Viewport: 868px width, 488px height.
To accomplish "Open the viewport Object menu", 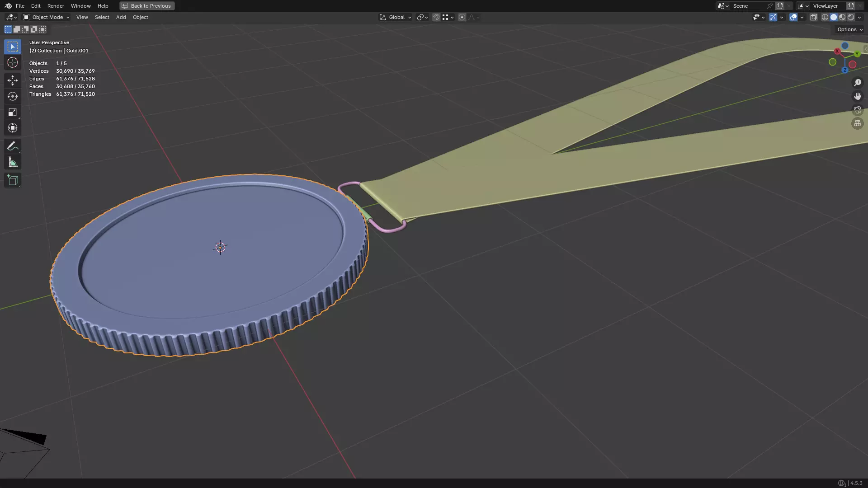I will pyautogui.click(x=140, y=17).
